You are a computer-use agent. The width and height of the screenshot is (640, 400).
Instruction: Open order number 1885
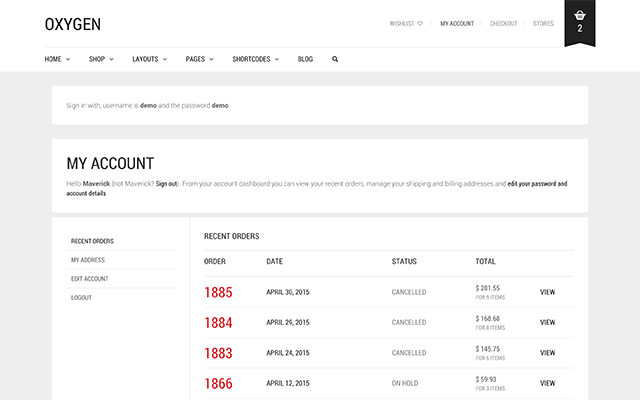(218, 292)
